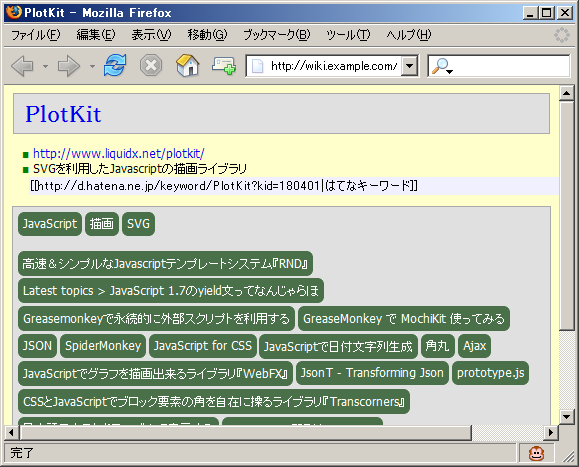Open the ファイル(F) menu
579x467 pixels.
(x=35, y=35)
